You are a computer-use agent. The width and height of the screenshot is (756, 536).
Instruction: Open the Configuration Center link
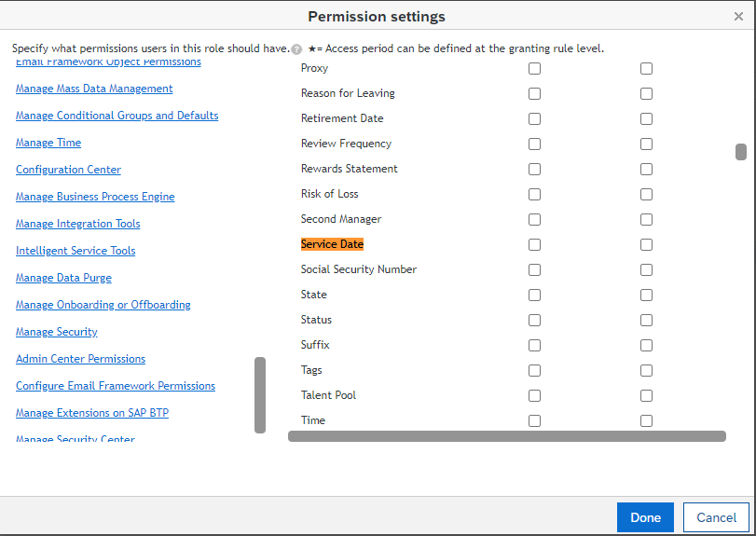[68, 170]
